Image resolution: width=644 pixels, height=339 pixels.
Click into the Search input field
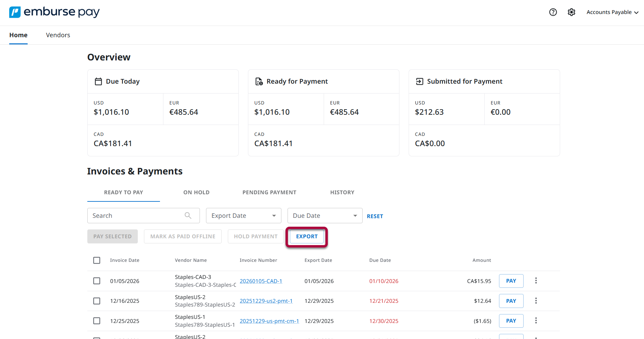tap(136, 216)
